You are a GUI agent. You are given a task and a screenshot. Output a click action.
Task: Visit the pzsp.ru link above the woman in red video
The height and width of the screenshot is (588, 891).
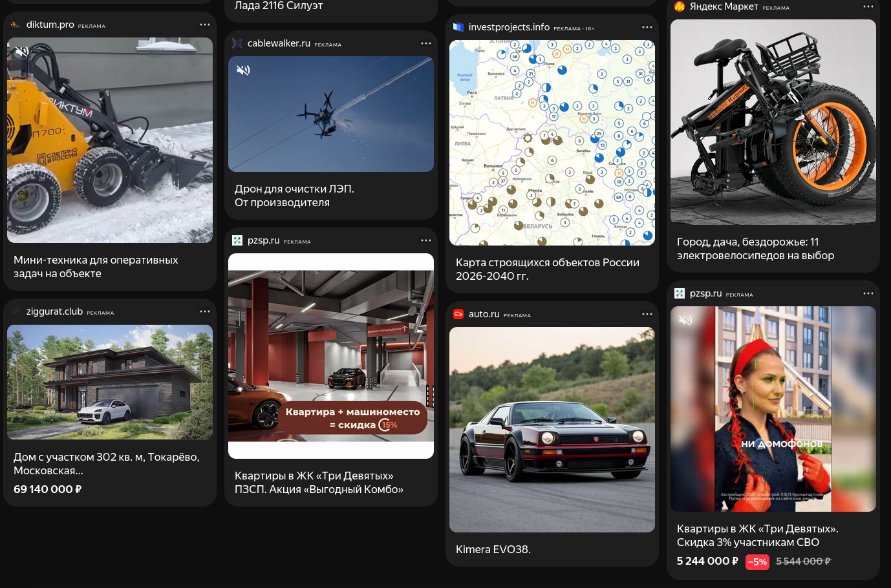[706, 293]
